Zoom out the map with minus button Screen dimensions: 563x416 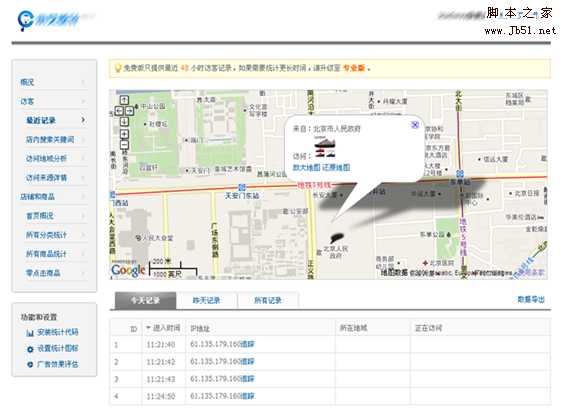(x=124, y=145)
